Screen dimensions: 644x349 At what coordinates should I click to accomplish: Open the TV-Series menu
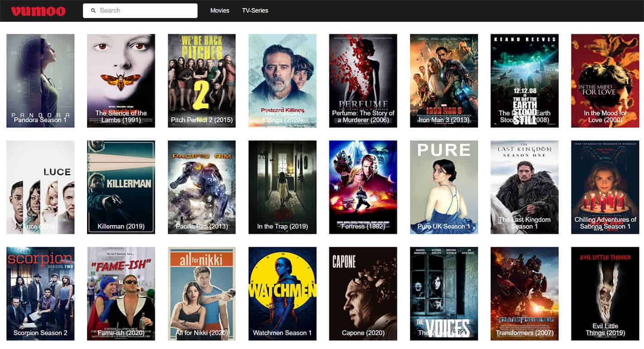(x=255, y=10)
